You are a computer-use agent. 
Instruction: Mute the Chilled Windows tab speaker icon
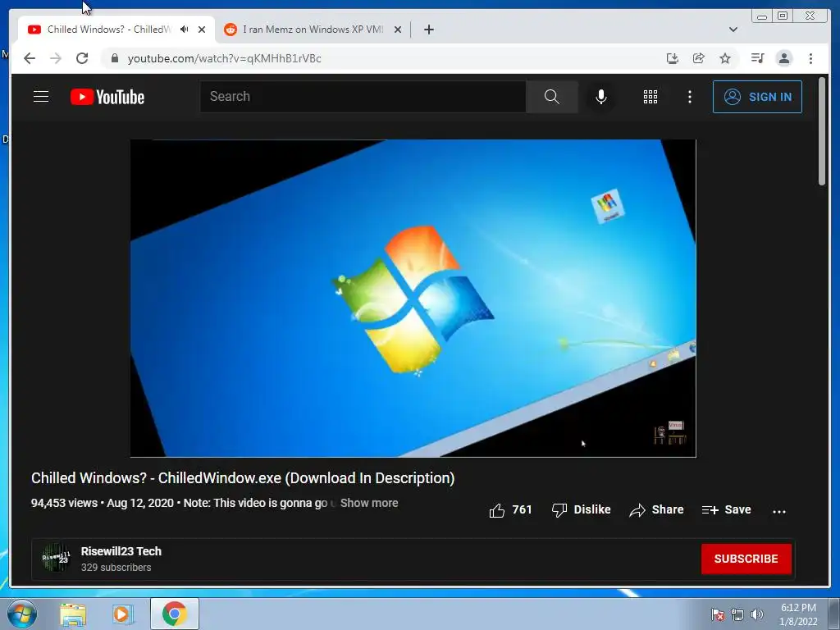[x=185, y=30]
